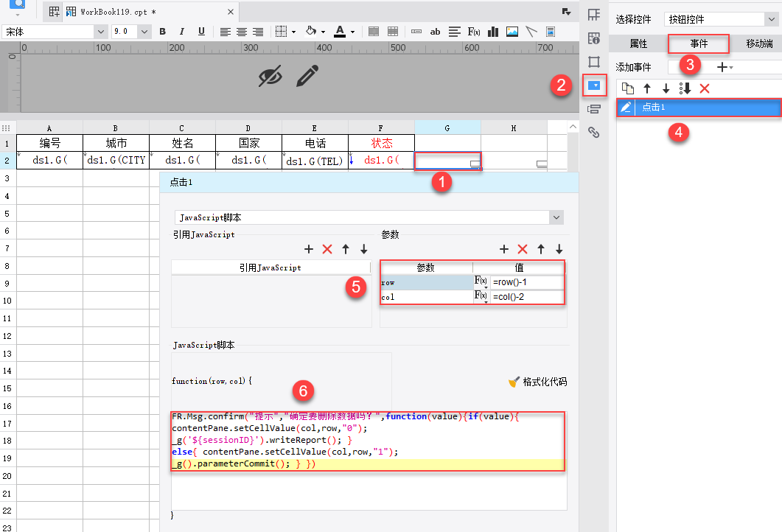782x532 pixels.
Task: Select cell G2 with button widget
Action: pos(447,161)
